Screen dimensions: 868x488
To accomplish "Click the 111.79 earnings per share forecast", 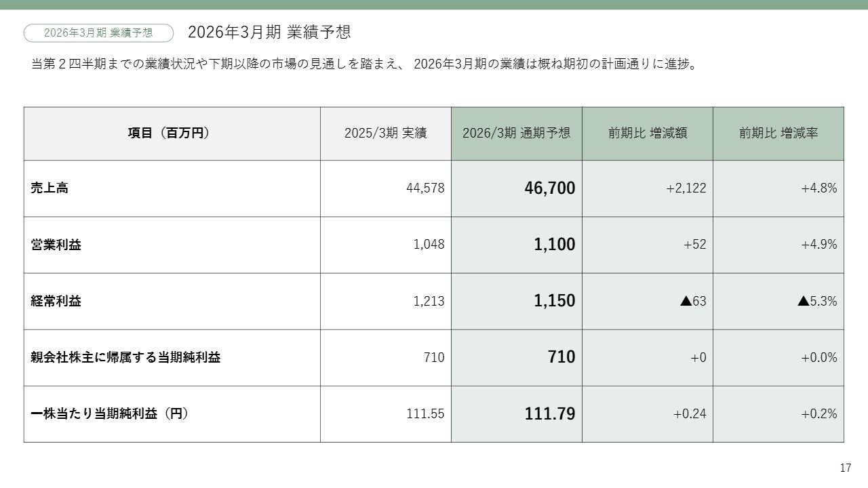I will (x=549, y=413).
